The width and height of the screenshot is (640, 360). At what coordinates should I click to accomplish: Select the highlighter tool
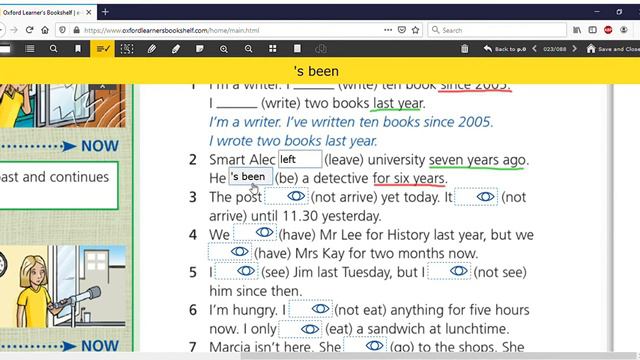tap(176, 49)
